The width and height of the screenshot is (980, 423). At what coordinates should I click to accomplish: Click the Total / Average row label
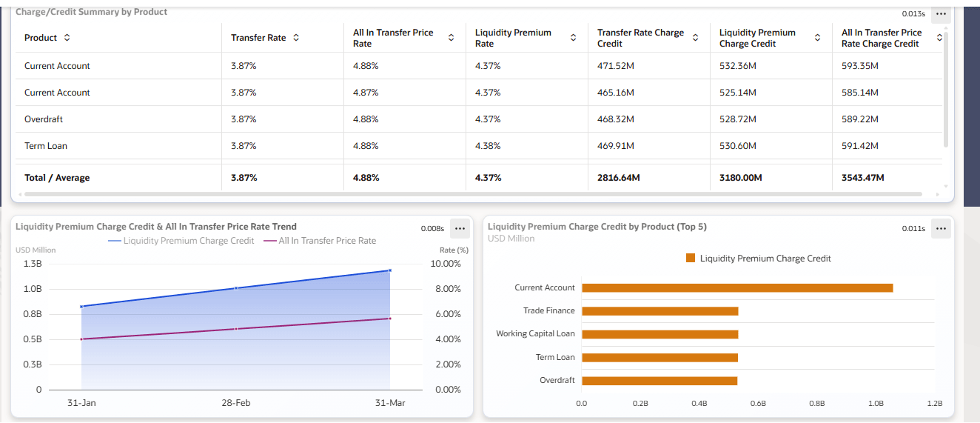click(x=57, y=178)
